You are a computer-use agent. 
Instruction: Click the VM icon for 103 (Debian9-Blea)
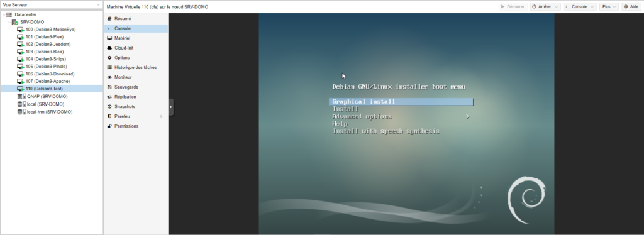click(x=20, y=52)
